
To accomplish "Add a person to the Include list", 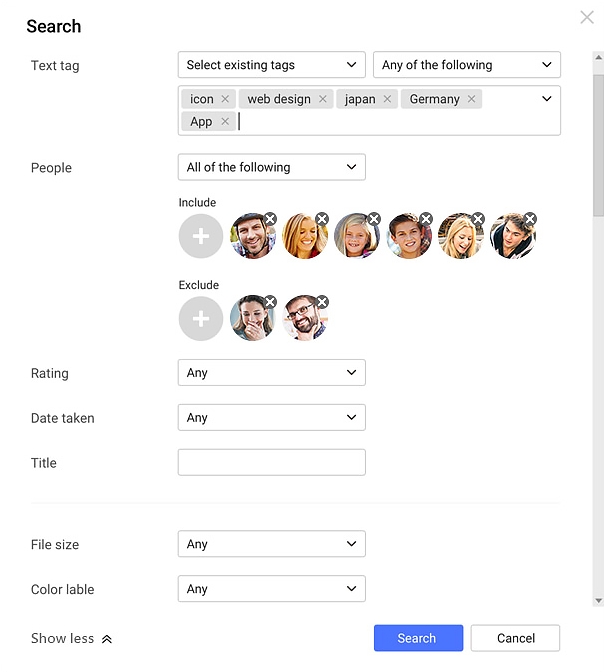I will 201,236.
